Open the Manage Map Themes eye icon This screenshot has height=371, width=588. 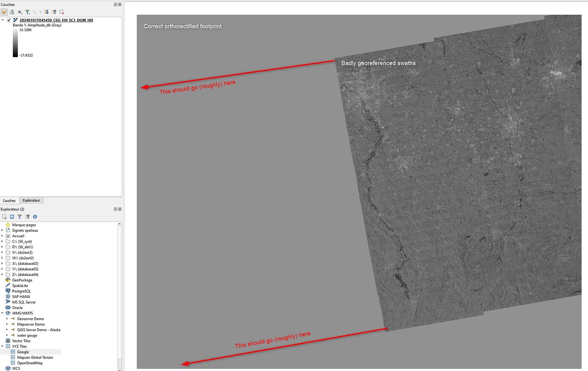(19, 12)
